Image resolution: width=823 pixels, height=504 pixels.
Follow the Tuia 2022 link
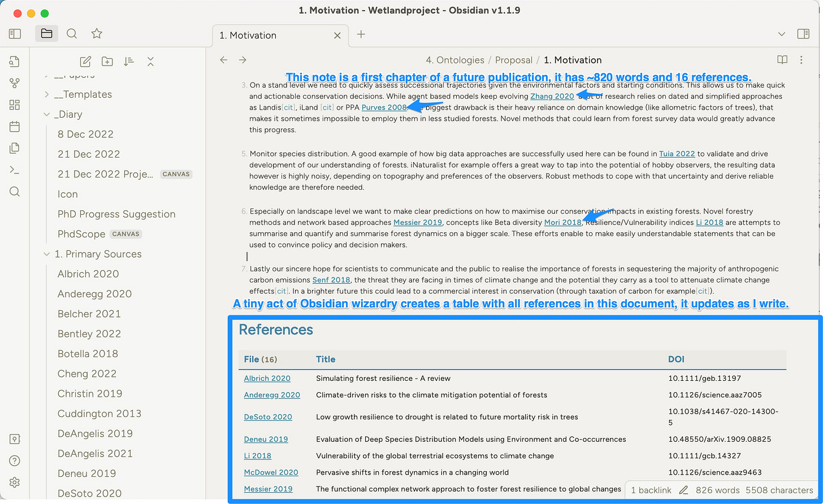pos(677,154)
